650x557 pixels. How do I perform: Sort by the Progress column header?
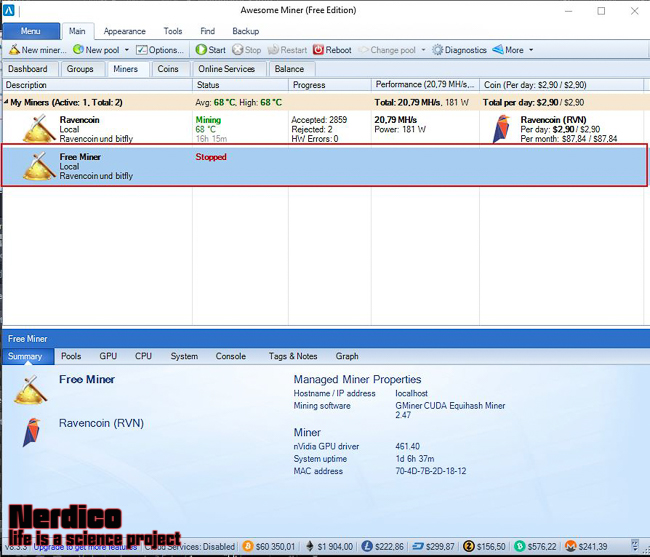pos(330,85)
